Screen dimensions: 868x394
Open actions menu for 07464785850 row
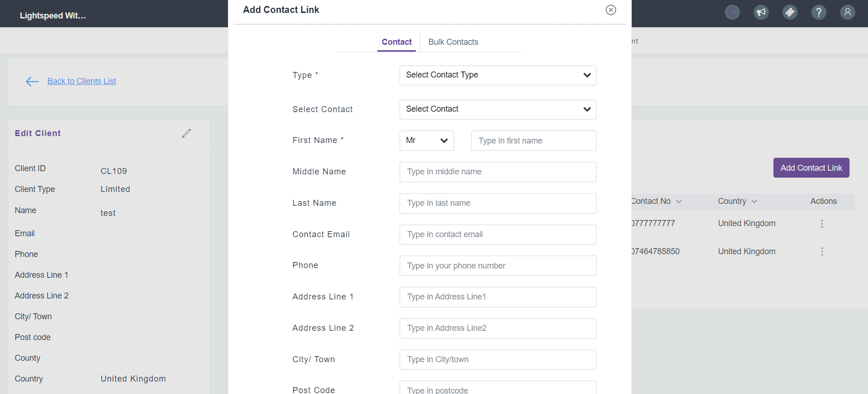822,251
